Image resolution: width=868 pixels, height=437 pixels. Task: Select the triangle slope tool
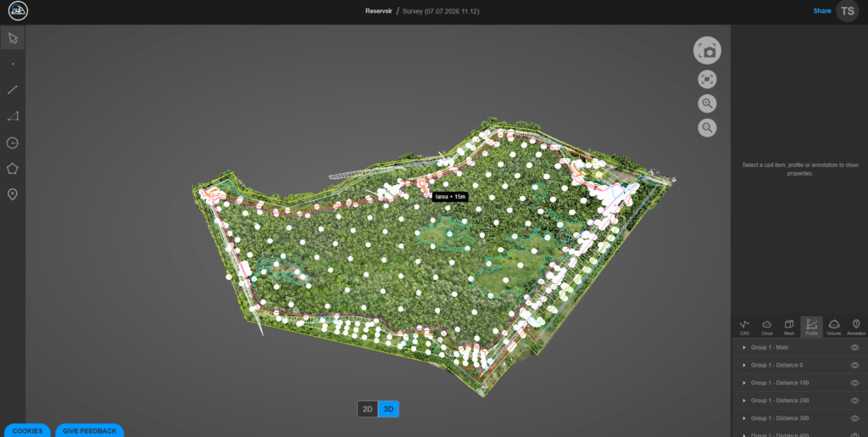pos(13,116)
